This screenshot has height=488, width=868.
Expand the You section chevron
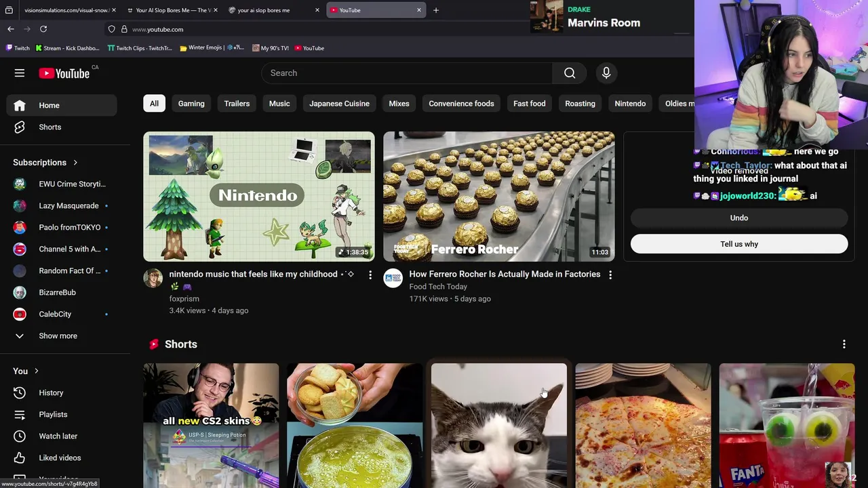point(36,371)
